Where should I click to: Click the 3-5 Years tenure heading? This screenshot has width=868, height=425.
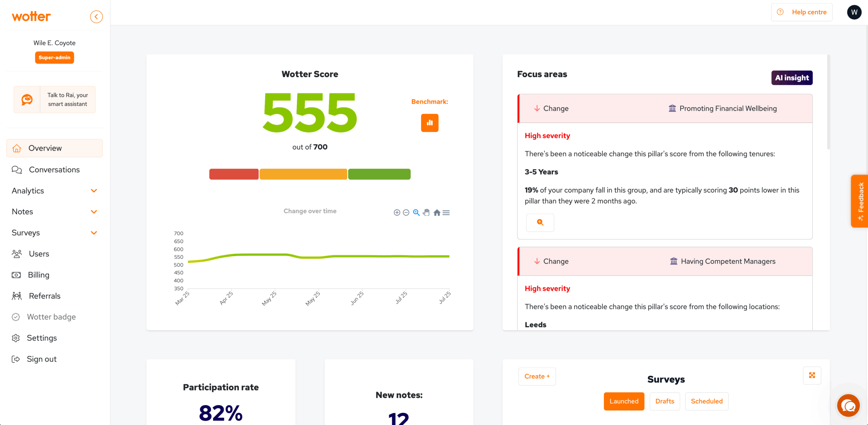tap(541, 172)
